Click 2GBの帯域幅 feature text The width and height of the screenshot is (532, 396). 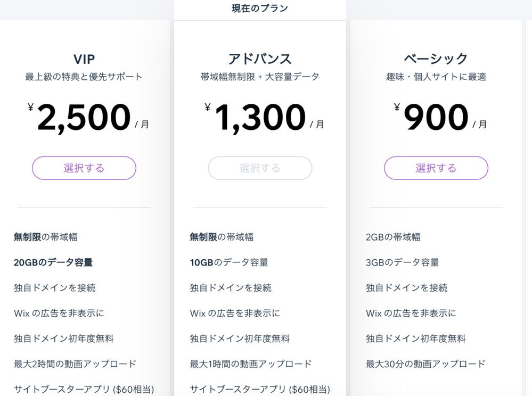[x=393, y=237]
